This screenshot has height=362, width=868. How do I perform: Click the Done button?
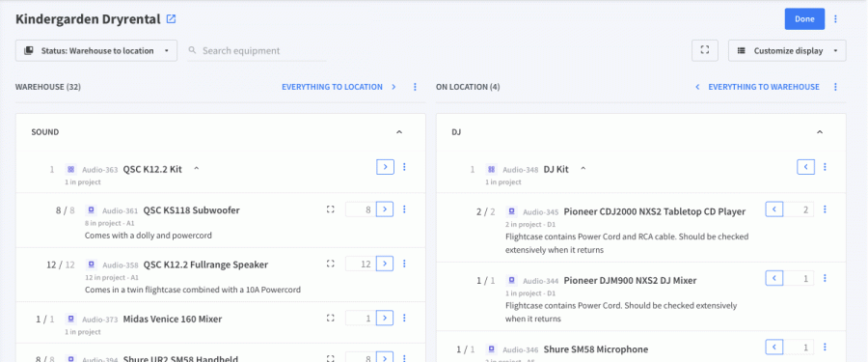(804, 19)
